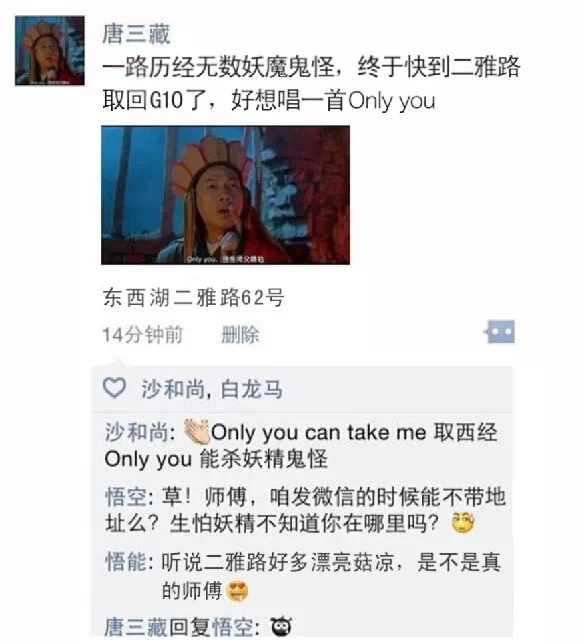
Task: Tap commenter name 沙和尚
Action: click(x=137, y=432)
